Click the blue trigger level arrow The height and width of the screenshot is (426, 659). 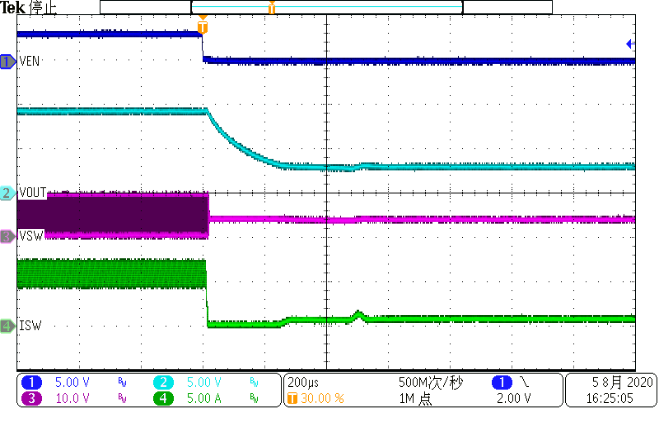pos(630,44)
